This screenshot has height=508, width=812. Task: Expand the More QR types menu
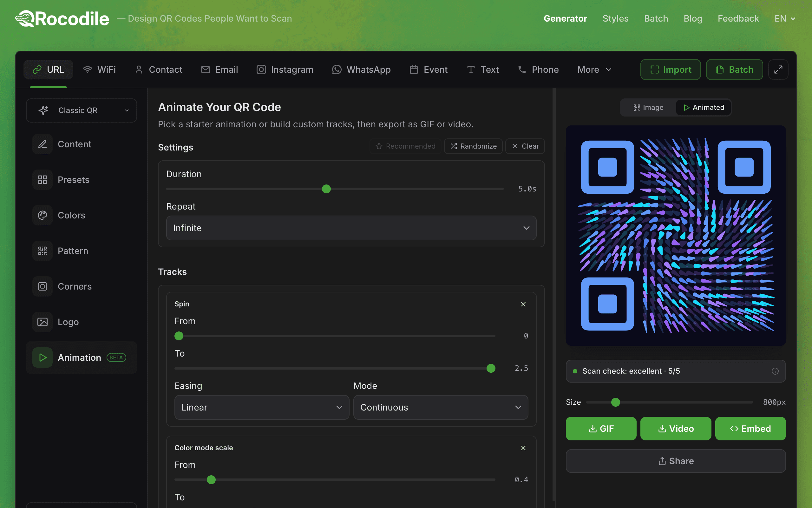pyautogui.click(x=594, y=70)
